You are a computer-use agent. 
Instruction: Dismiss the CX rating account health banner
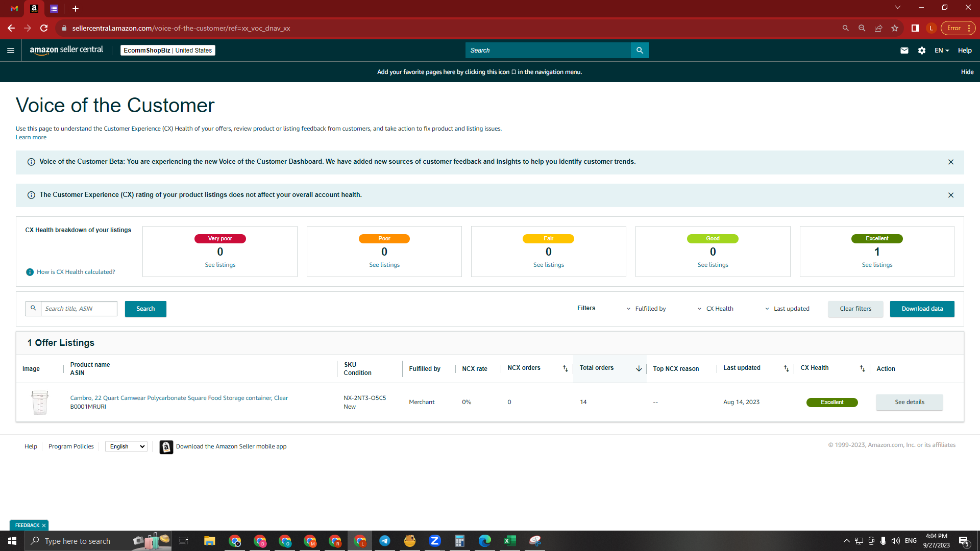click(950, 195)
